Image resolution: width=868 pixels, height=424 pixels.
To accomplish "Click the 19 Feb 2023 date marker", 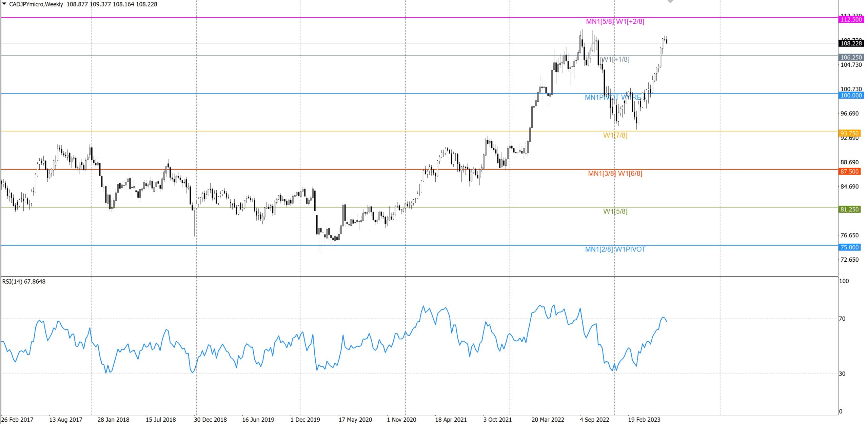I will tap(644, 420).
